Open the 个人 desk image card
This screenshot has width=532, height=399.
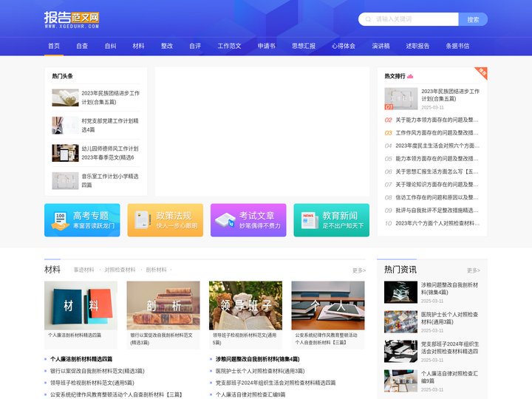point(328,305)
